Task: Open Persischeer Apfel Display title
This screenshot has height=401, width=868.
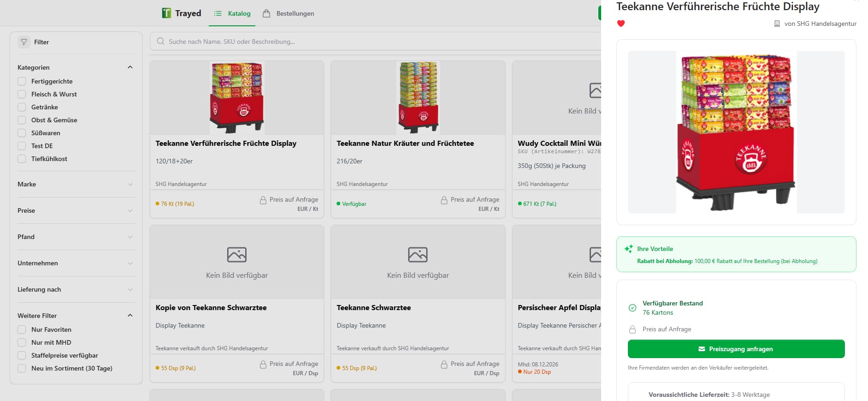Action: (559, 308)
